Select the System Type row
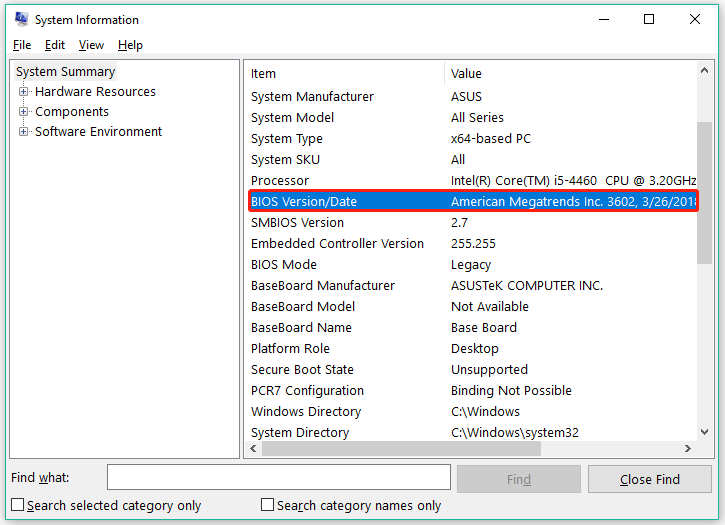This screenshot has width=725, height=525. point(472,138)
